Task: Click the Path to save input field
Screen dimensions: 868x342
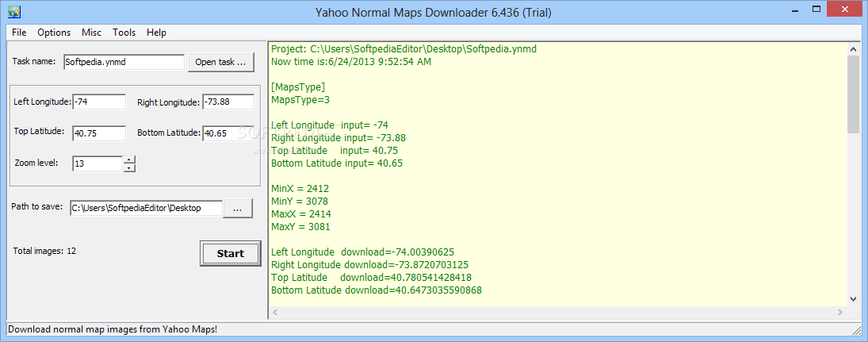Action: click(146, 209)
